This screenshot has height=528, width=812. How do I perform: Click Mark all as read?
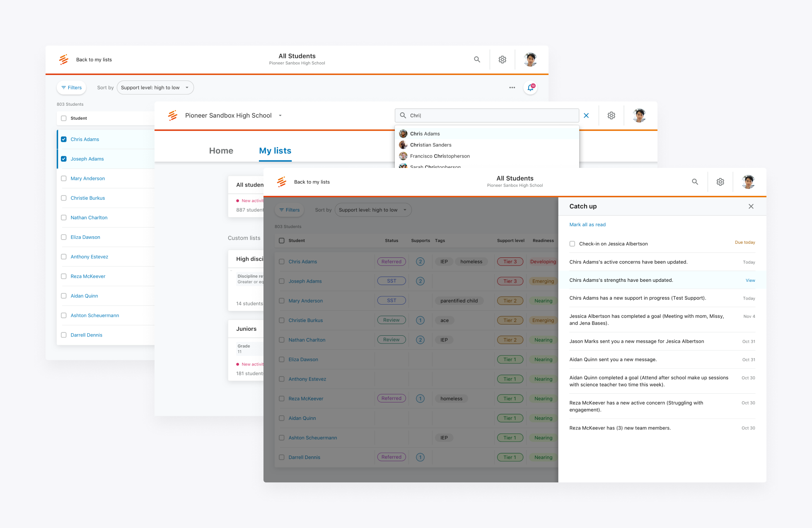point(587,224)
